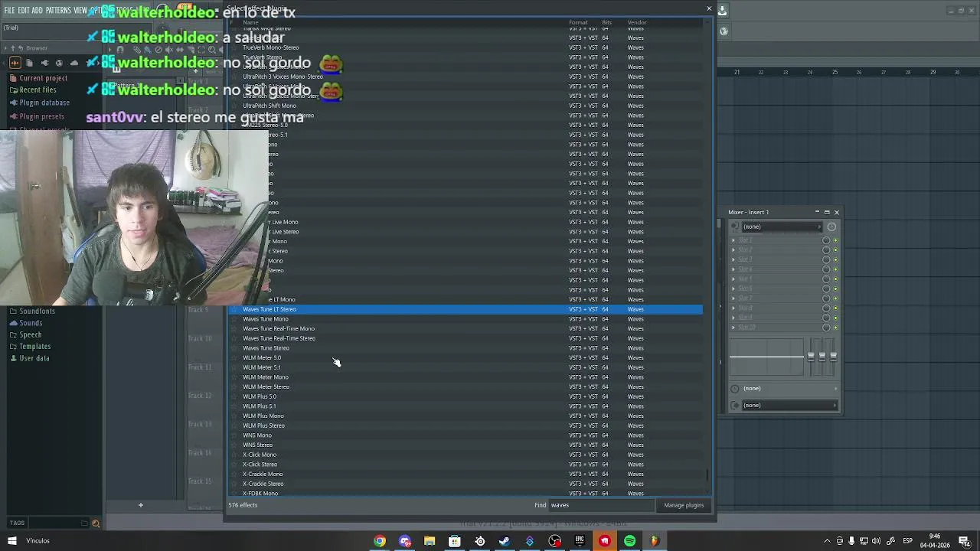Viewport: 980px width, 551px height.
Task: Open the FILE menu
Action: click(9, 11)
